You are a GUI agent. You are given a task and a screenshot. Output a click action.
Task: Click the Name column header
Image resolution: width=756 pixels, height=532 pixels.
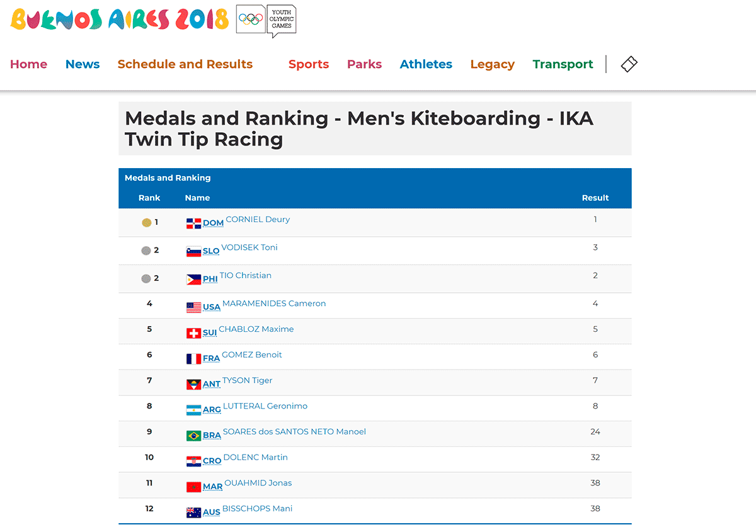(x=197, y=198)
